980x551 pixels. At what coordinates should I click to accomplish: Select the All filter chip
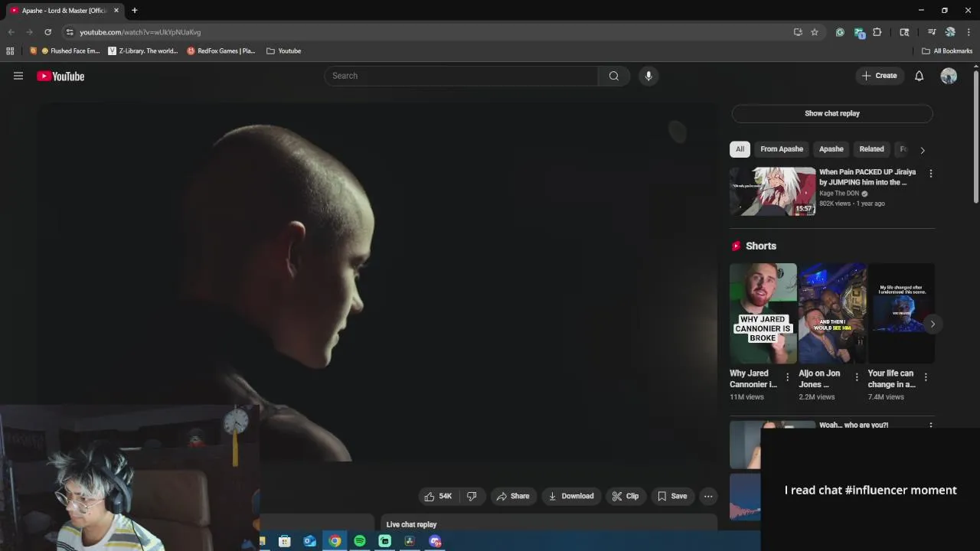point(740,149)
